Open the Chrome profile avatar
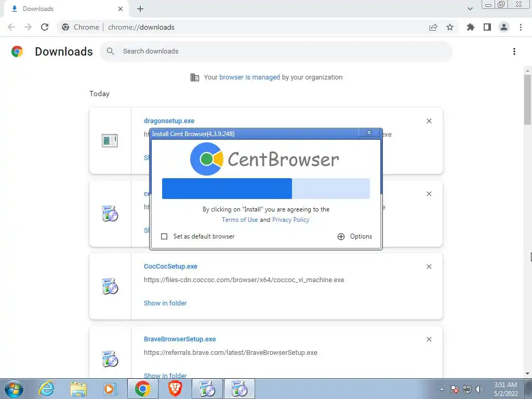 point(504,27)
